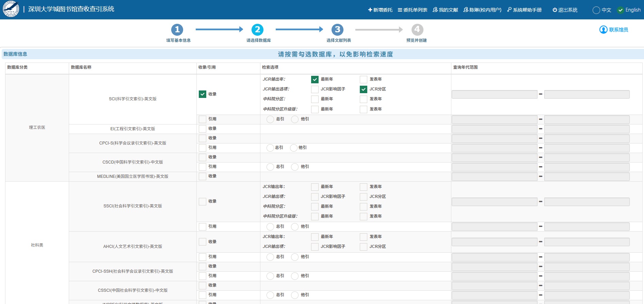Go to step 2 select database circle
This screenshot has height=304, width=644.
[x=257, y=30]
